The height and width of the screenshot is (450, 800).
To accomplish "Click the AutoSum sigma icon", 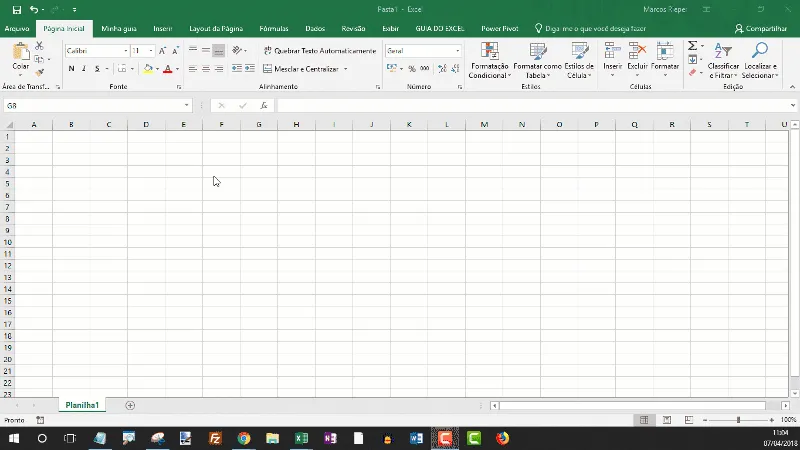I will point(692,46).
